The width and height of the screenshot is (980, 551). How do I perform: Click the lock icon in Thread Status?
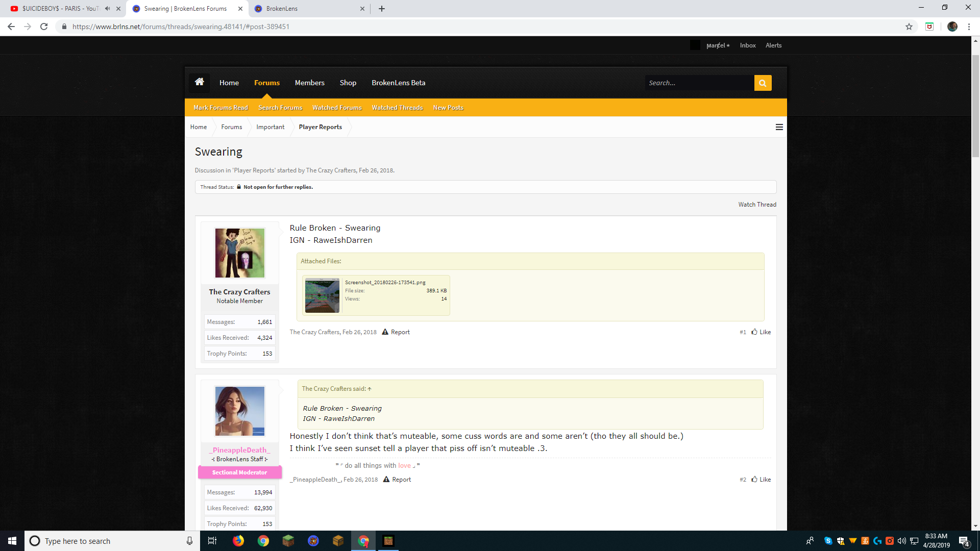(239, 187)
